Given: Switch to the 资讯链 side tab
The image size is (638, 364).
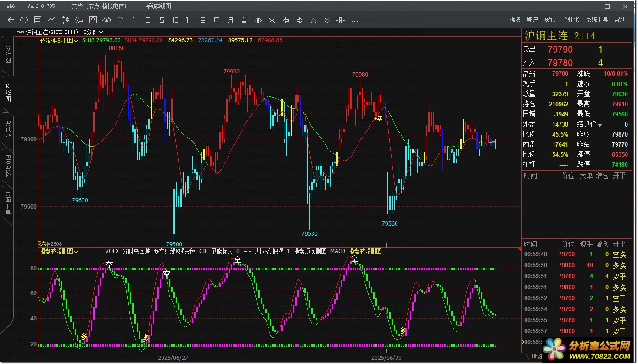Looking at the screenshot, I should click(8, 130).
